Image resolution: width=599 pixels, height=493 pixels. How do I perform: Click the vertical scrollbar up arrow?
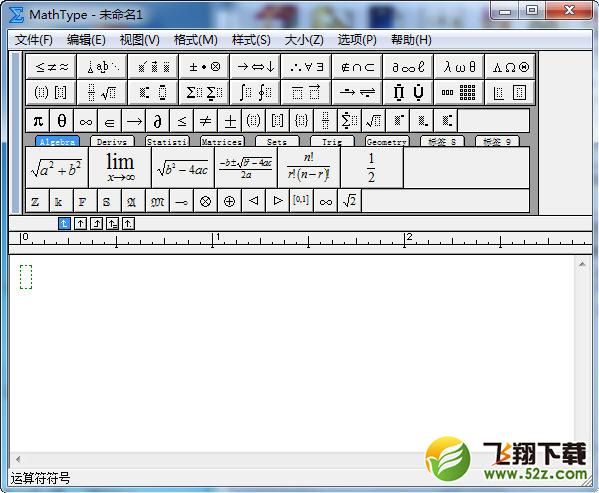coord(582,264)
